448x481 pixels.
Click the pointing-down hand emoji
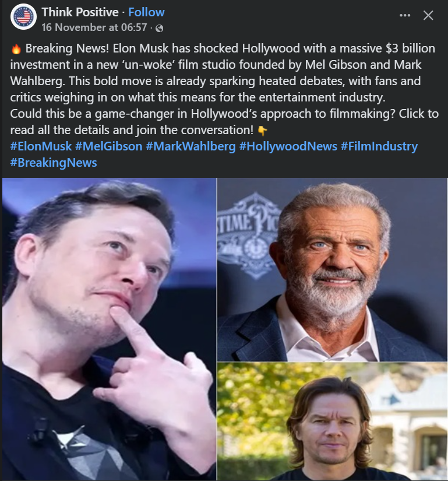click(x=262, y=131)
